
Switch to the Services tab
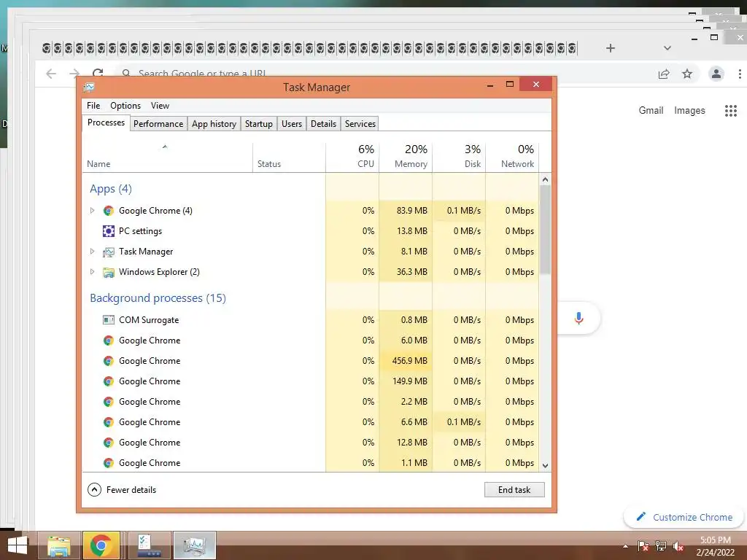click(360, 124)
